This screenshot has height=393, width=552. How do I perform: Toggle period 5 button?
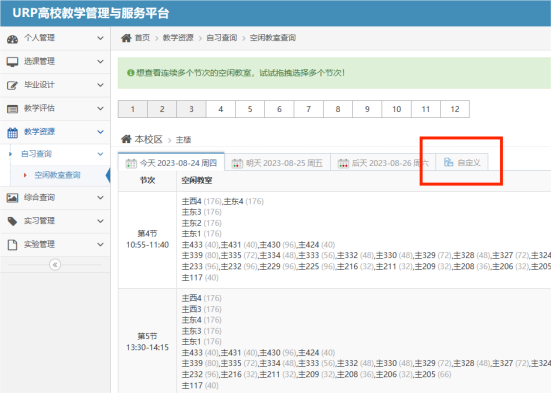250,109
